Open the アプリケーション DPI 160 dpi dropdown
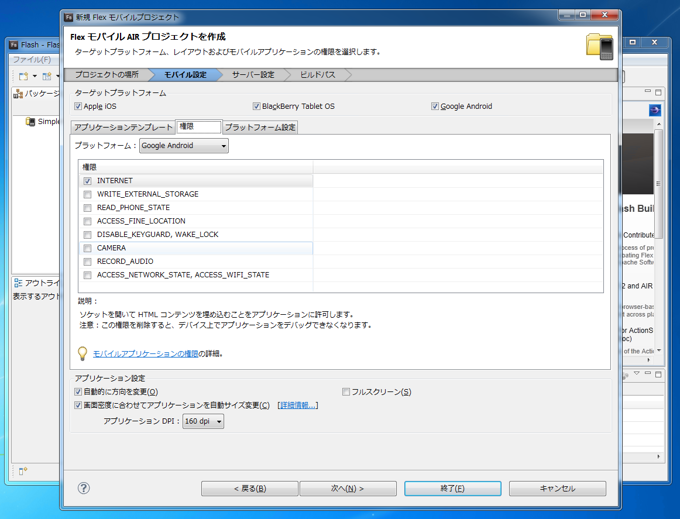The image size is (680, 519). click(x=203, y=421)
